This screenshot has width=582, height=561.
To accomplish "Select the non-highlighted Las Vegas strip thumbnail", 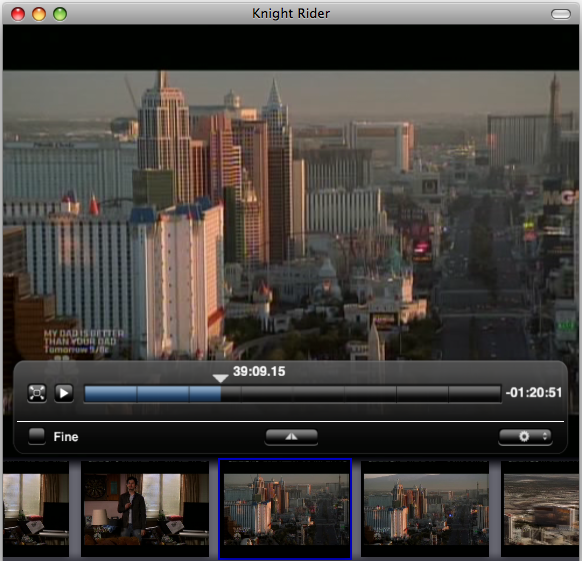I will click(426, 509).
